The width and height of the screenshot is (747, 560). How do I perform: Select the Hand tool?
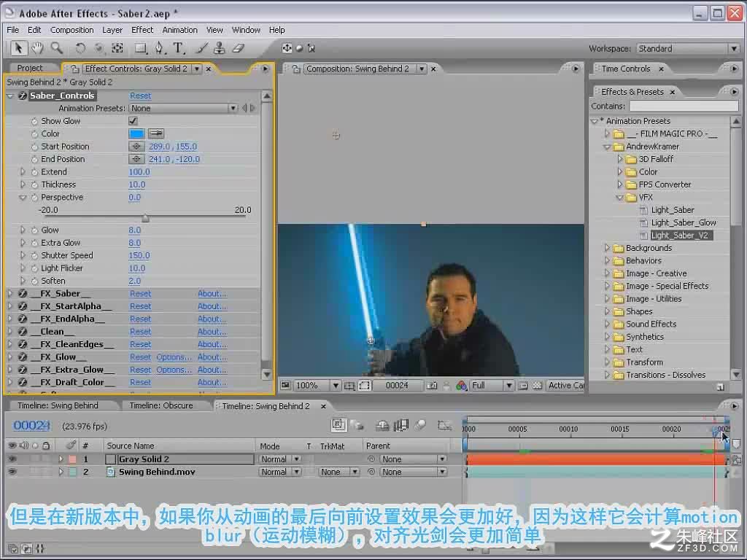pyautogui.click(x=37, y=48)
